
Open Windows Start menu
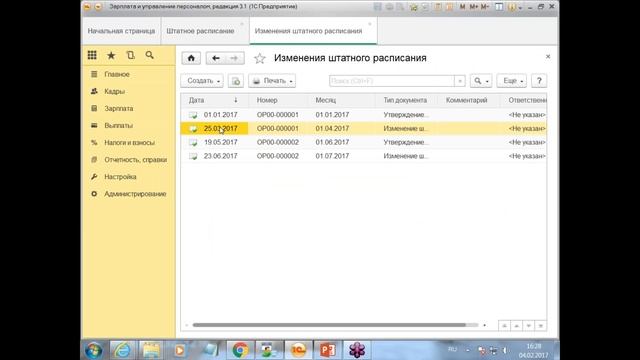(93, 351)
